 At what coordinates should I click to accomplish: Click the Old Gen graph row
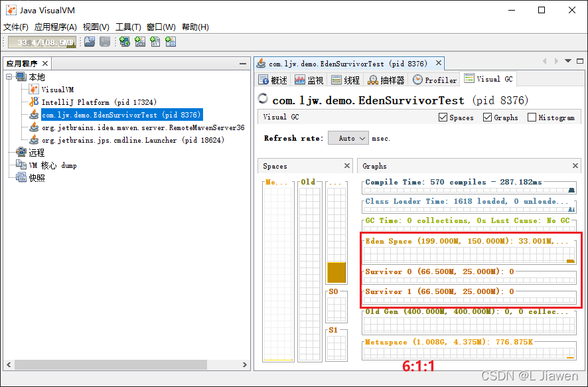pos(469,322)
